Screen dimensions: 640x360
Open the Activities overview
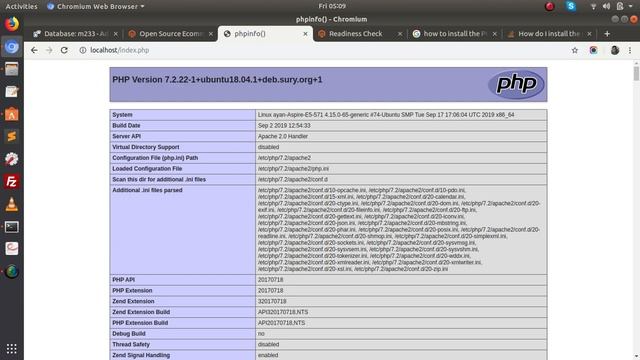[21, 6]
